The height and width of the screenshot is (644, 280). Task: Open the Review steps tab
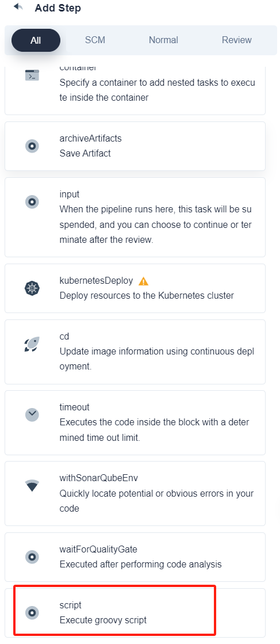(x=236, y=40)
